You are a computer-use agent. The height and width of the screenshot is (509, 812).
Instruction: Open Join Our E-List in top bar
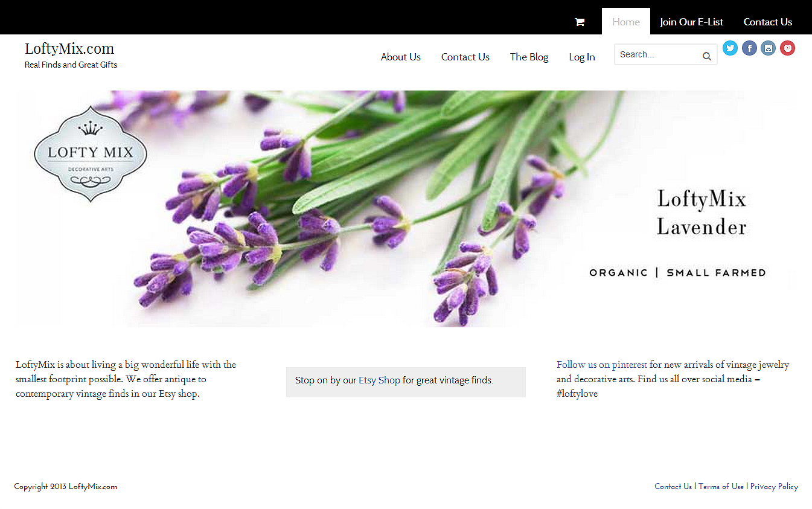pyautogui.click(x=692, y=22)
